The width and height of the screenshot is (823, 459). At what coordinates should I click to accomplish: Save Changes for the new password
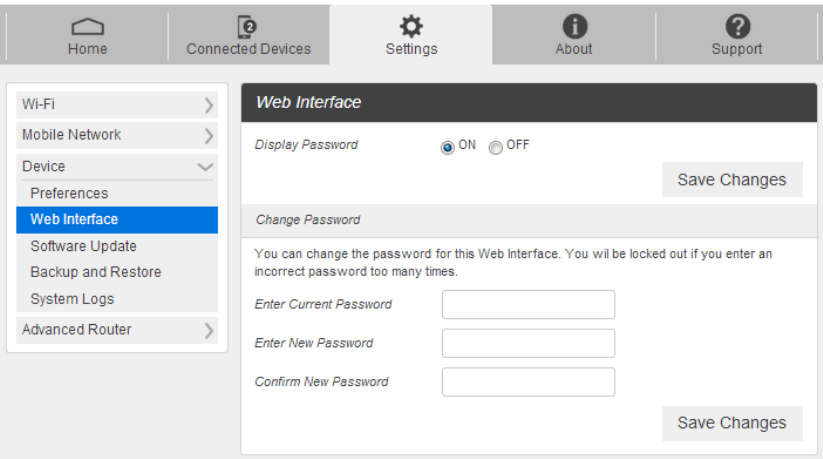(x=732, y=423)
